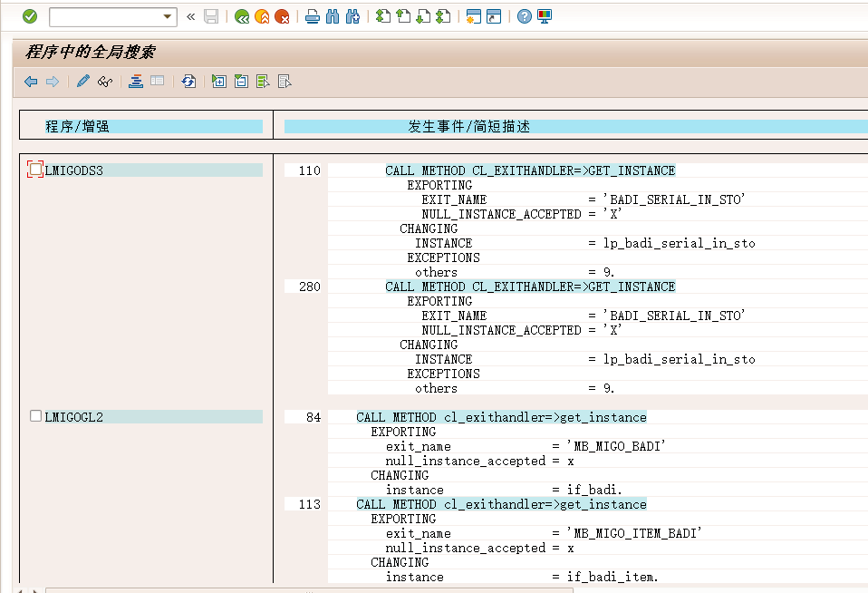Click the Collapse all nodes icon
This screenshot has height=593, width=868.
241,82
